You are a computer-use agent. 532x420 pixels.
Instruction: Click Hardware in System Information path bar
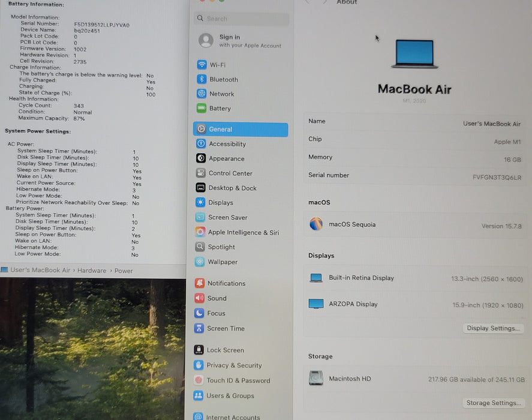tap(92, 271)
